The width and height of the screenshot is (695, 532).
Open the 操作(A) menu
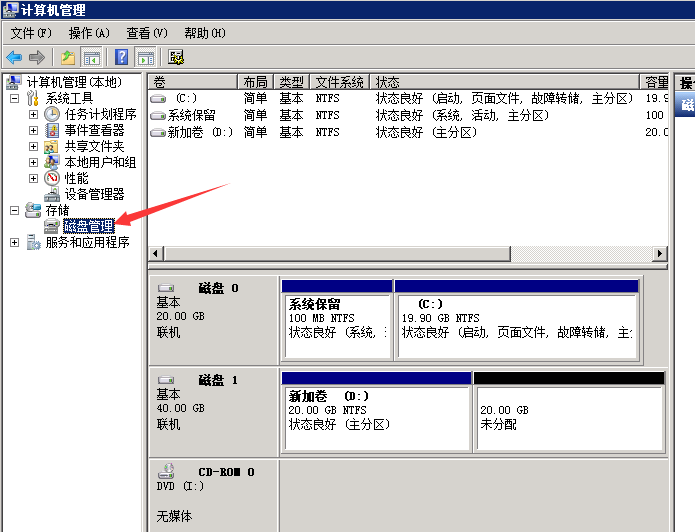89,33
